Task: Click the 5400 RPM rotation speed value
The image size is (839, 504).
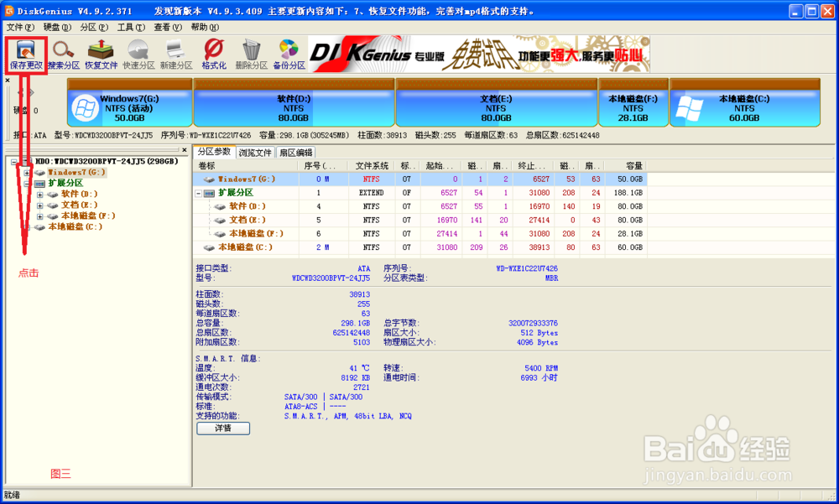Action: point(541,368)
